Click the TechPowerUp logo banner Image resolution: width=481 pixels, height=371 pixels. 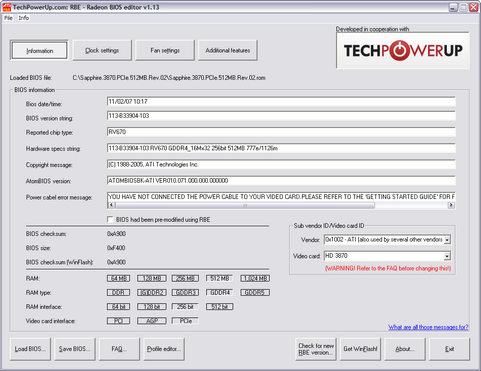click(x=403, y=50)
